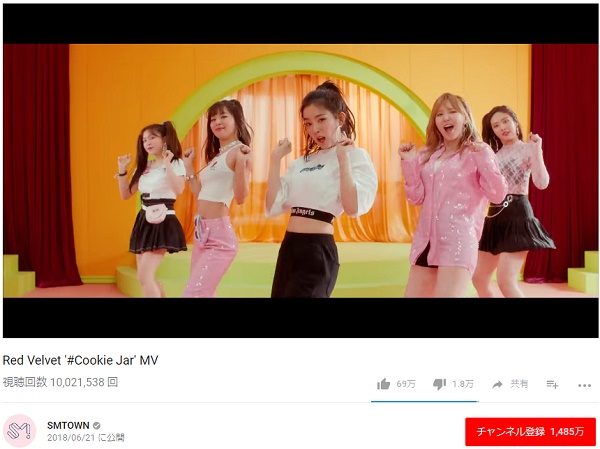Click the 69万 like count
Image resolution: width=600 pixels, height=449 pixels.
coord(406,384)
